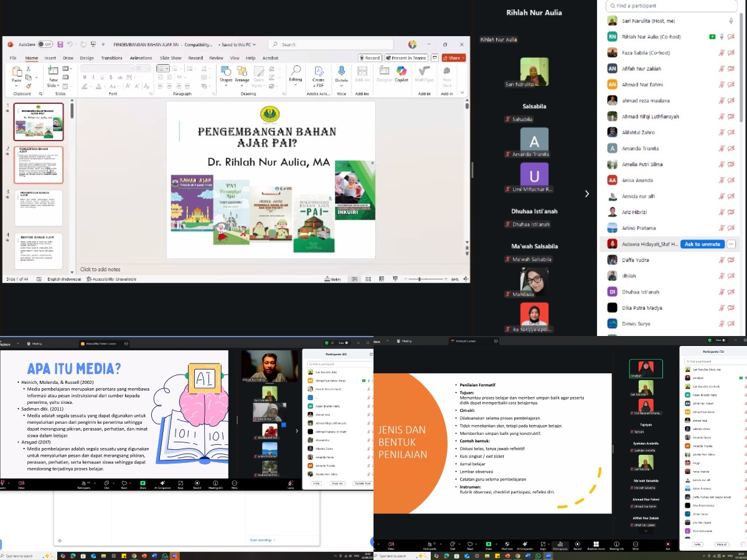This screenshot has width=747, height=560.
Task: Open the Shapes gallery
Action: [225, 72]
